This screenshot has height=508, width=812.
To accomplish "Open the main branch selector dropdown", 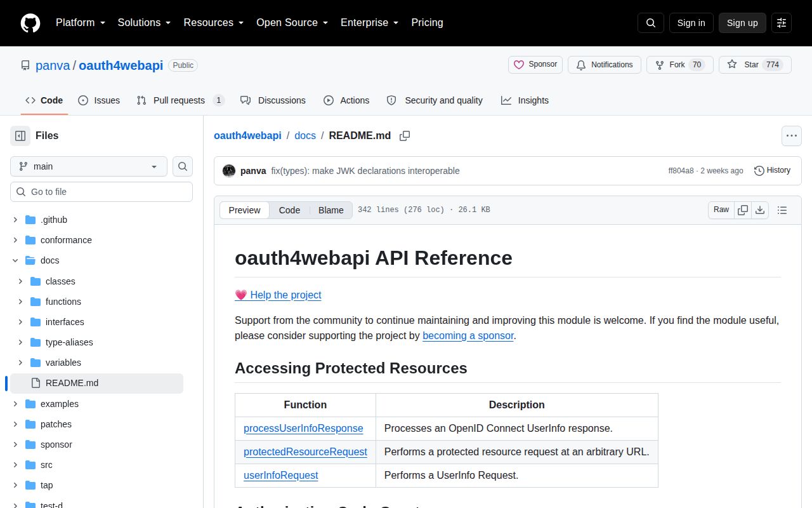I will (x=89, y=166).
